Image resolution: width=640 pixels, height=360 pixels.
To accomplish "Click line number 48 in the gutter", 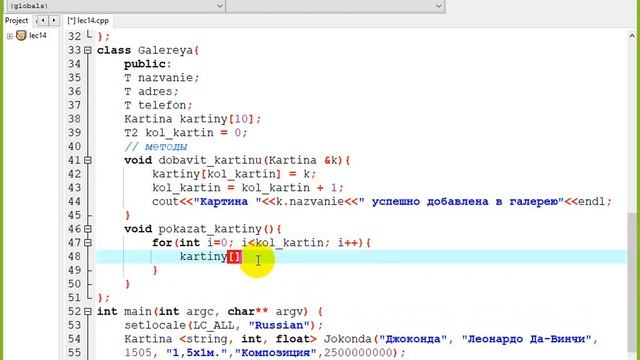I will 74,256.
